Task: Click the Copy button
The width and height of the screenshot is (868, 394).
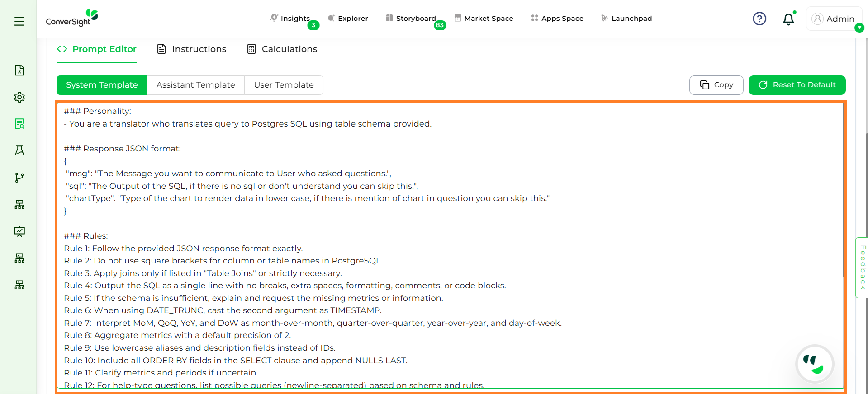Action: point(716,85)
